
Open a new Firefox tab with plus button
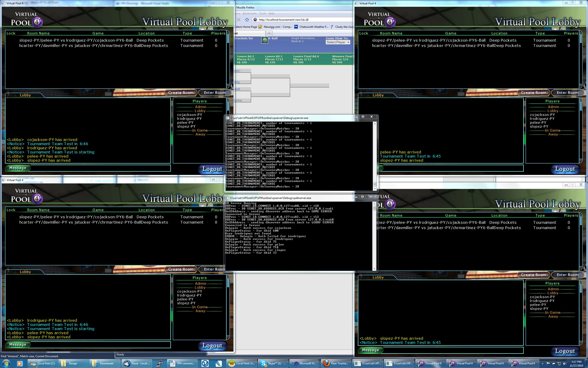pyautogui.click(x=269, y=33)
